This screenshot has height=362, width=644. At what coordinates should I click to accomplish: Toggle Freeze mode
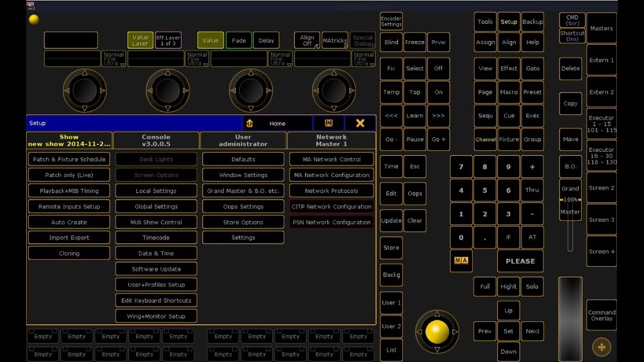coord(415,42)
